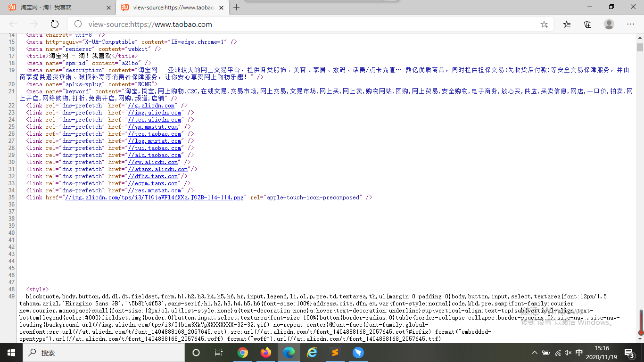The width and height of the screenshot is (644, 362).
Task: Open the Windows Start menu
Action: (11, 353)
